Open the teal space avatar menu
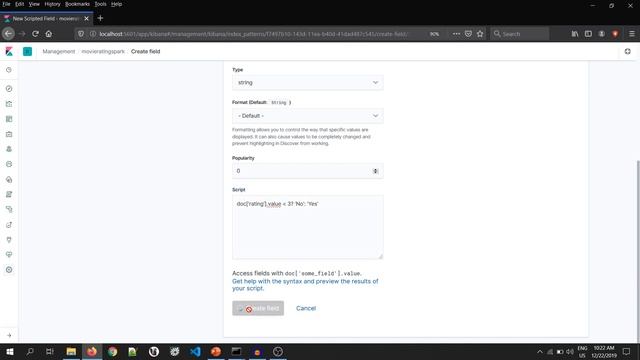The width and height of the screenshot is (640, 360). [27, 51]
